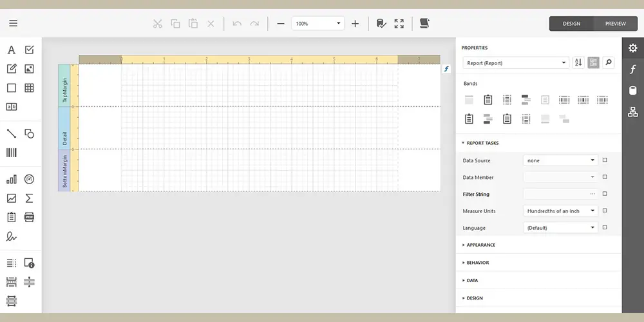Switch to the Design tab

point(571,23)
